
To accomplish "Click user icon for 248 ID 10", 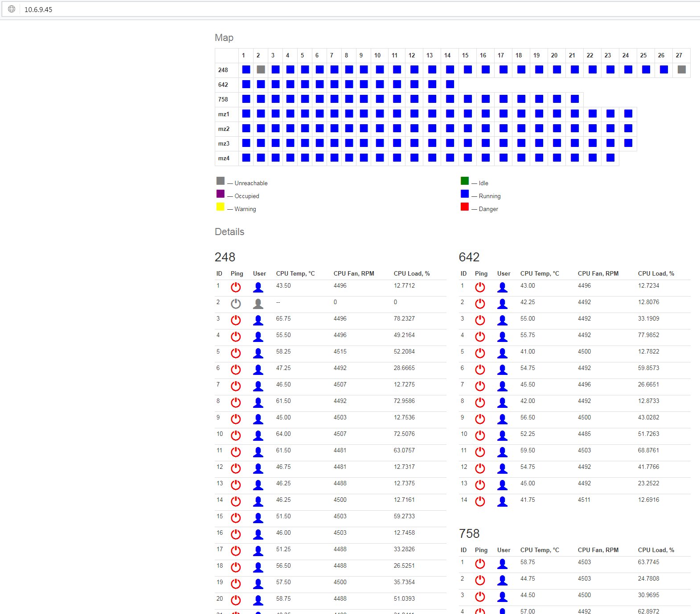I will (x=258, y=435).
